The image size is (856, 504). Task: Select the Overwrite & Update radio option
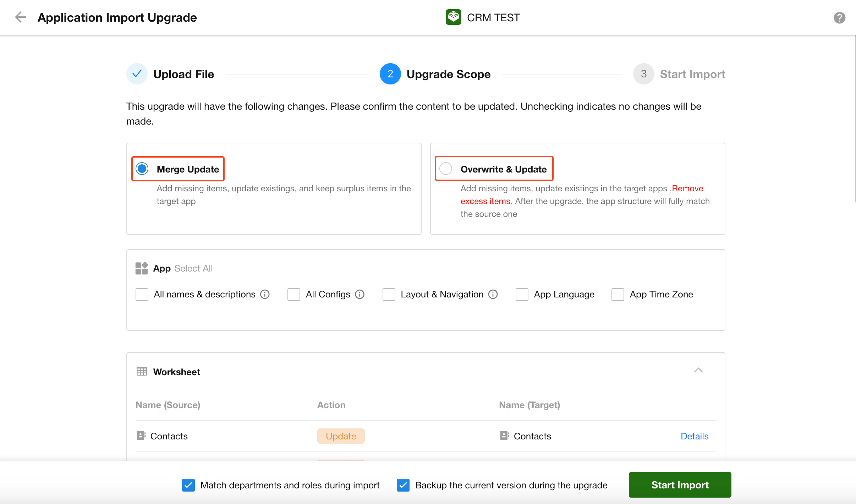pyautogui.click(x=446, y=169)
